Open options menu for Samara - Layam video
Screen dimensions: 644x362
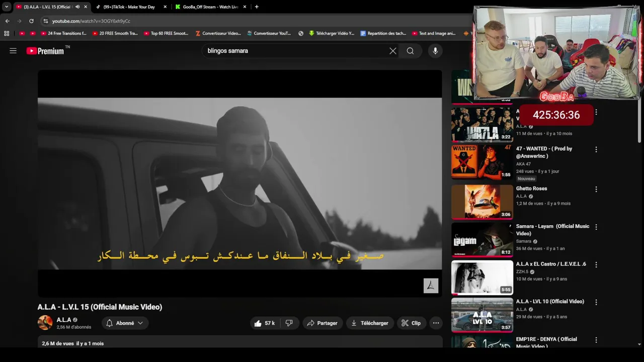(596, 227)
